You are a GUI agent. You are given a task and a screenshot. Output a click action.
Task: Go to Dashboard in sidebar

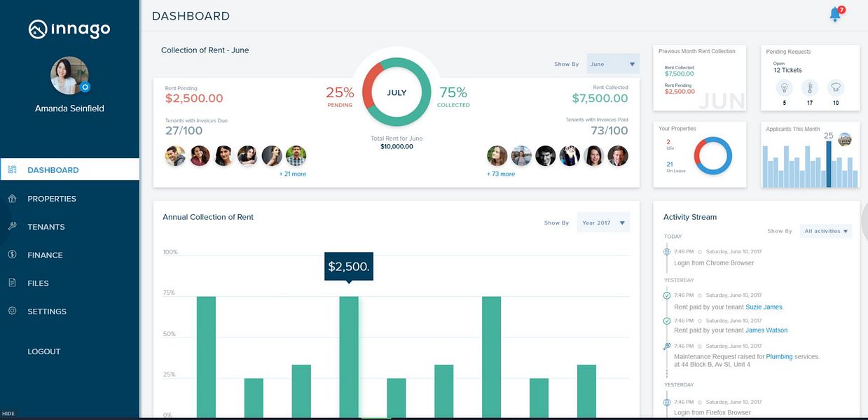(69, 169)
